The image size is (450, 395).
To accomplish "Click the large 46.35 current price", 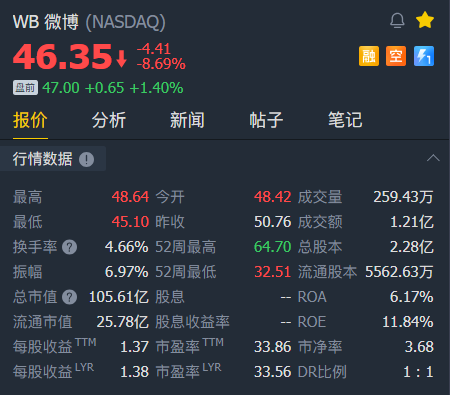I will pos(62,57).
